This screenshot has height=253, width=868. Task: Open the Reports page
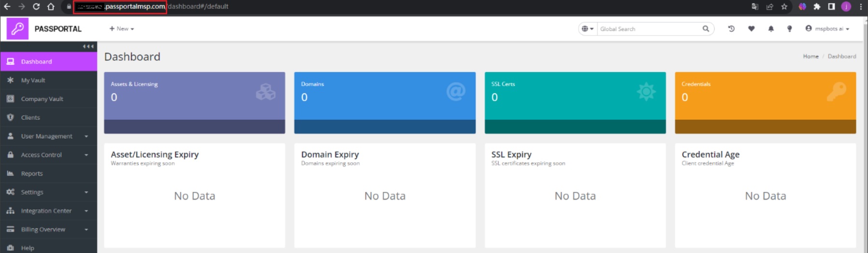pos(48,173)
